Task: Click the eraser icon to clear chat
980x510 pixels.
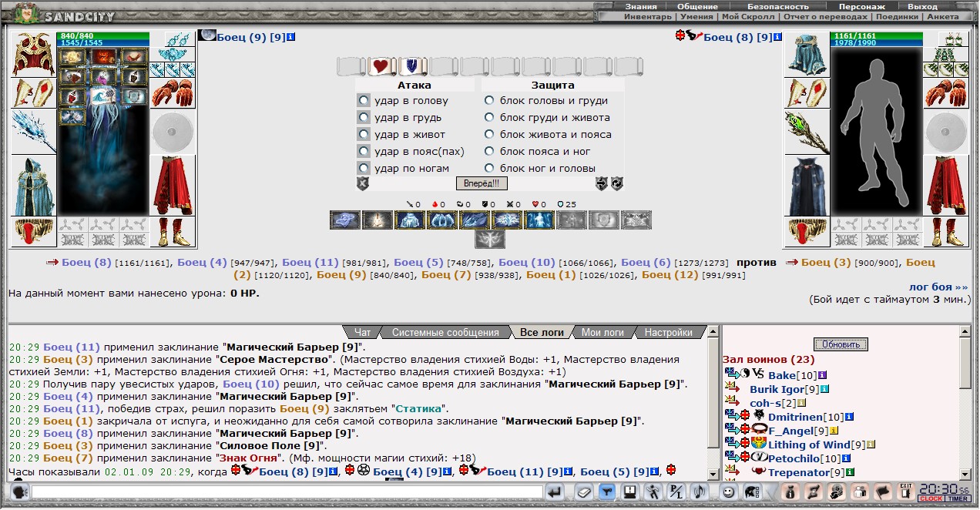Action: pyautogui.click(x=583, y=492)
